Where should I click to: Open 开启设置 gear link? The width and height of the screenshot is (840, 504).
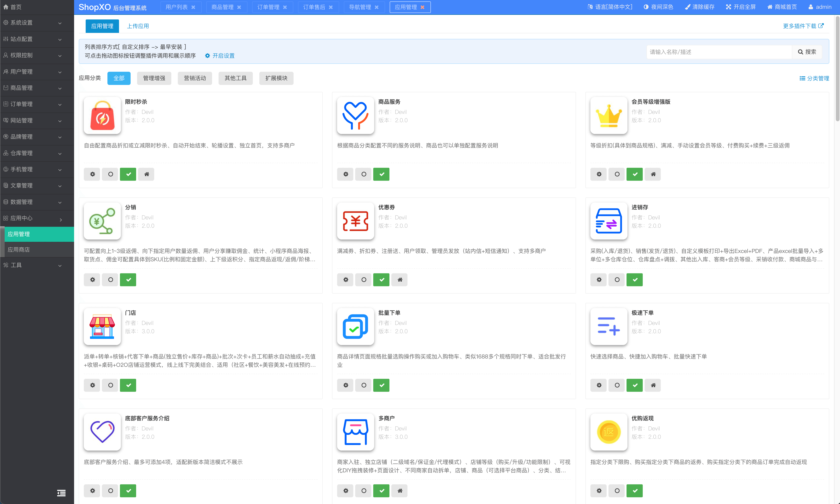(220, 56)
